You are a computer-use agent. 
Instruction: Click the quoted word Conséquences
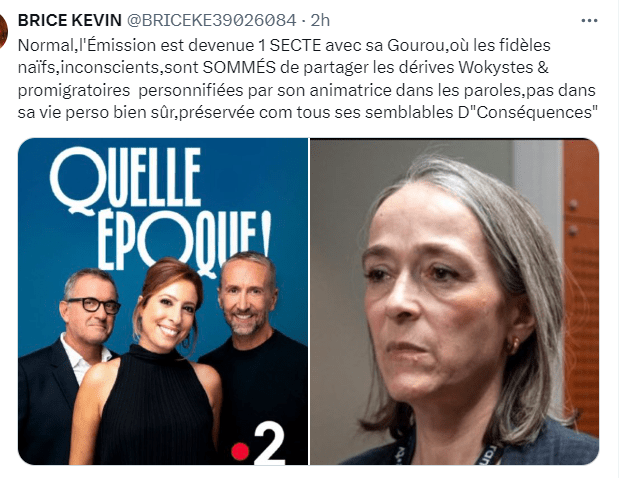point(532,113)
